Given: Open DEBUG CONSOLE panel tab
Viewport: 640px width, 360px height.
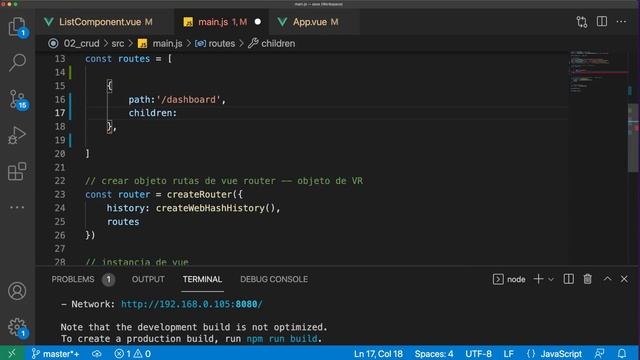Looking at the screenshot, I should click(x=274, y=280).
